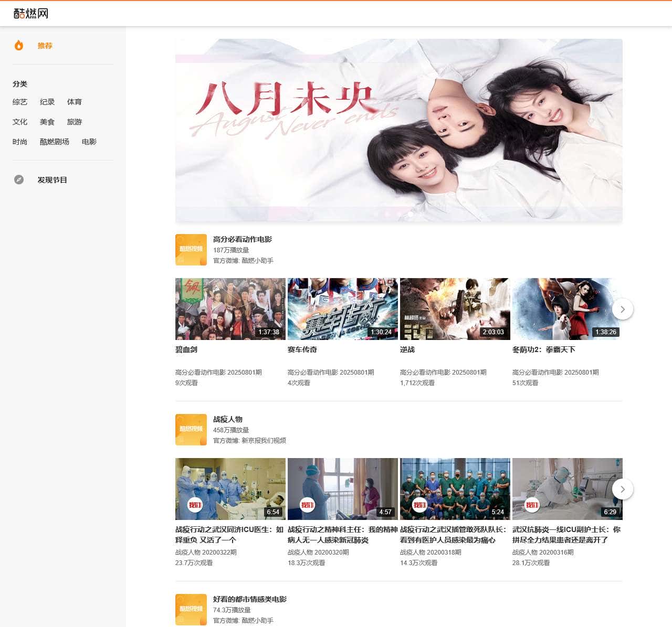Choose the 纪录 category

(x=47, y=102)
